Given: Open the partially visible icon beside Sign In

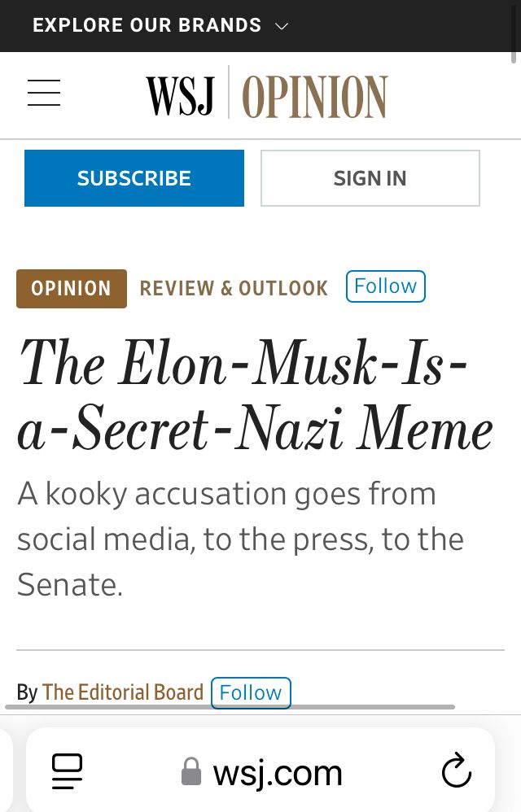Looking at the screenshot, I should click(511, 178).
